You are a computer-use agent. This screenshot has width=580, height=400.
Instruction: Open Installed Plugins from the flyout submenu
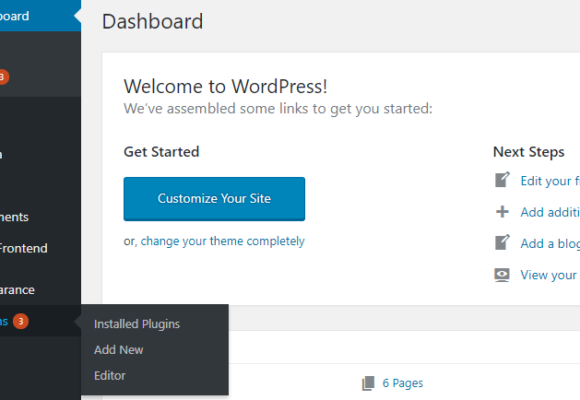137,324
